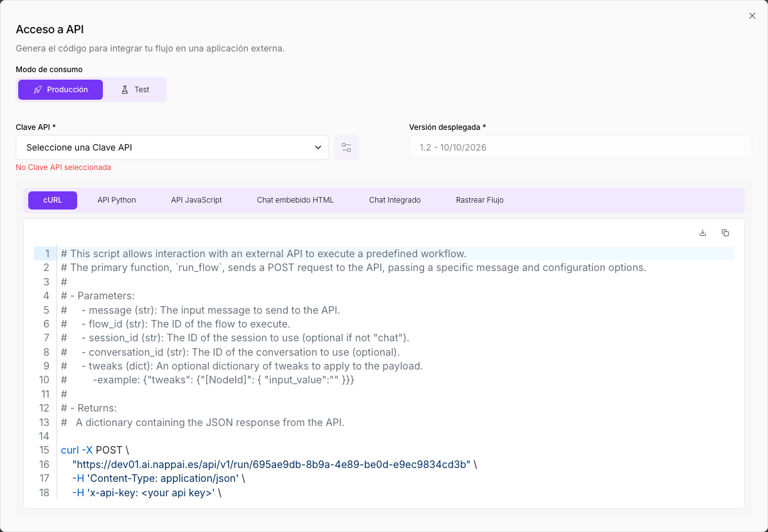
Task: Click the 'Acceso a API' heading
Action: pyautogui.click(x=50, y=29)
